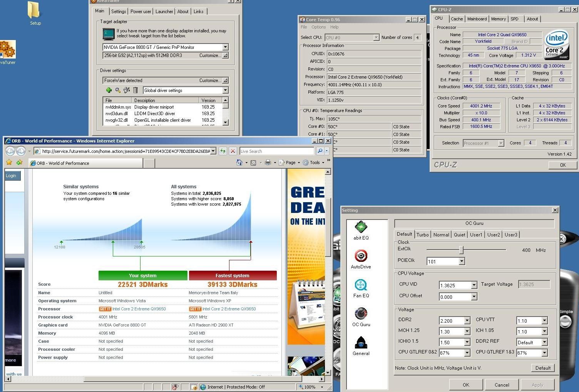Open the CPU VTT dropdown
This screenshot has height=392, width=579.
coord(544,321)
